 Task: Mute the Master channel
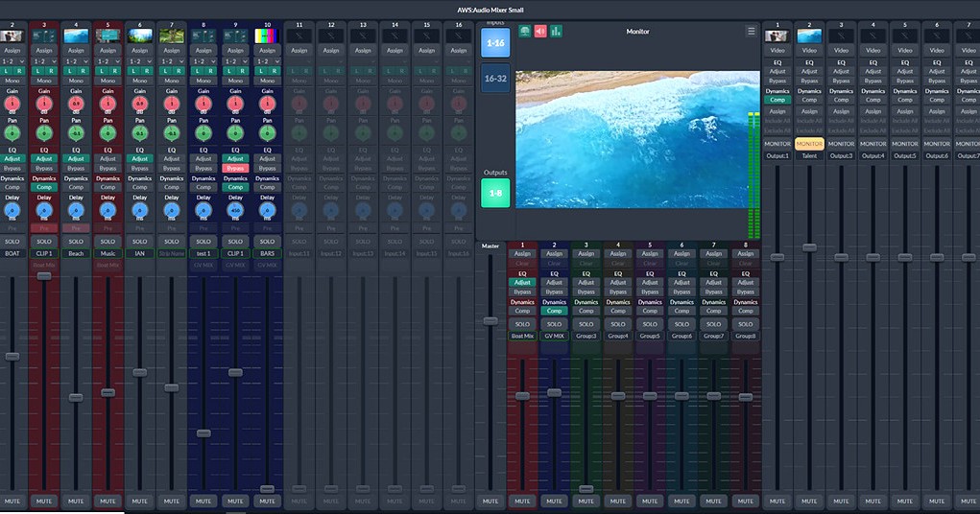[490, 501]
